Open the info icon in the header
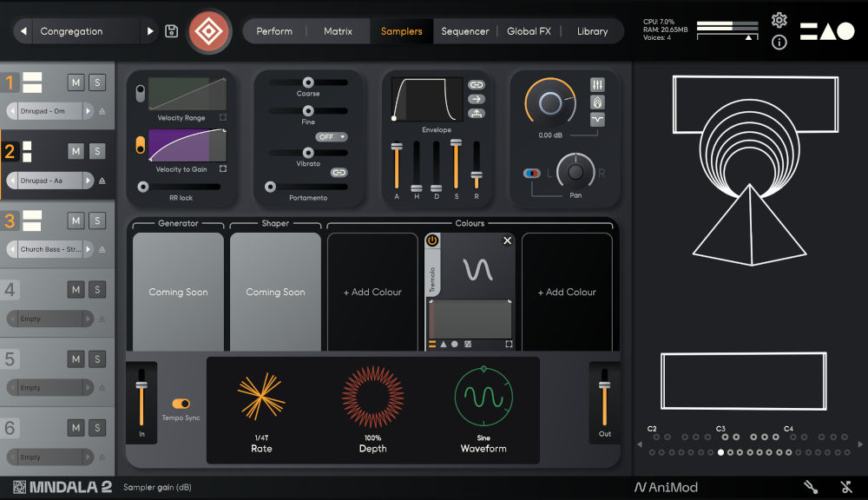This screenshot has height=500, width=868. (779, 43)
